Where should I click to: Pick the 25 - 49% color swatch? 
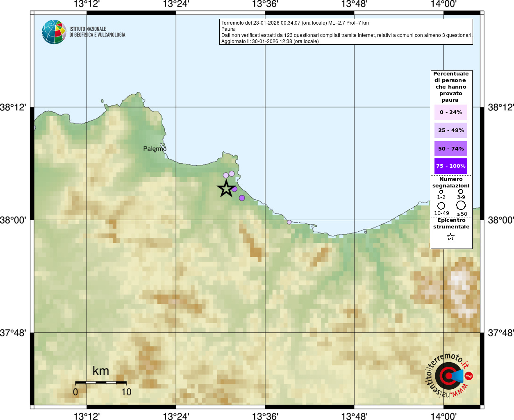[450, 130]
